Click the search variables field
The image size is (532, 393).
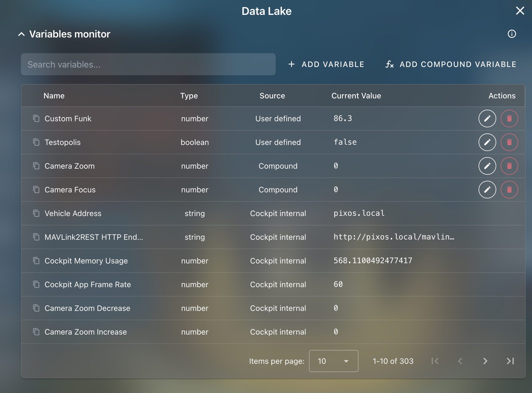pyautogui.click(x=148, y=64)
